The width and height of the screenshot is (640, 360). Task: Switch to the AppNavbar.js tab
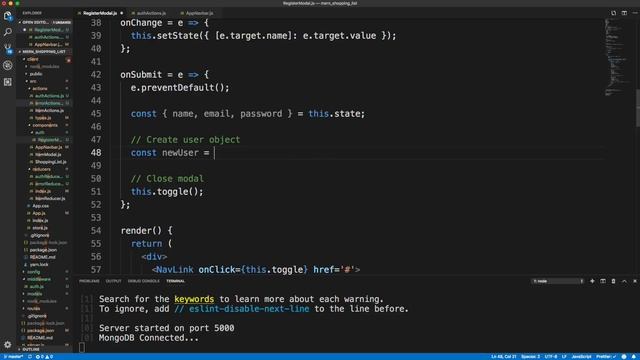[199, 13]
